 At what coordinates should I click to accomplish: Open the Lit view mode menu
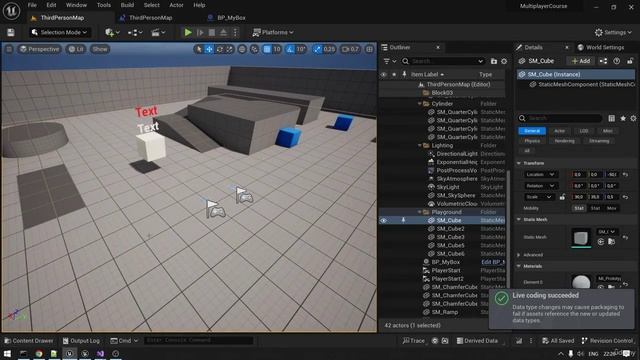[x=76, y=49]
